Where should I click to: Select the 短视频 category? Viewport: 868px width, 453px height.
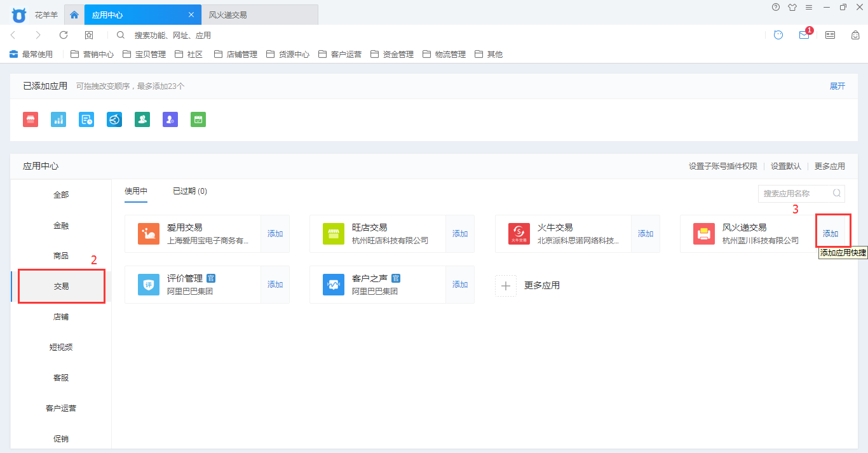click(x=61, y=348)
